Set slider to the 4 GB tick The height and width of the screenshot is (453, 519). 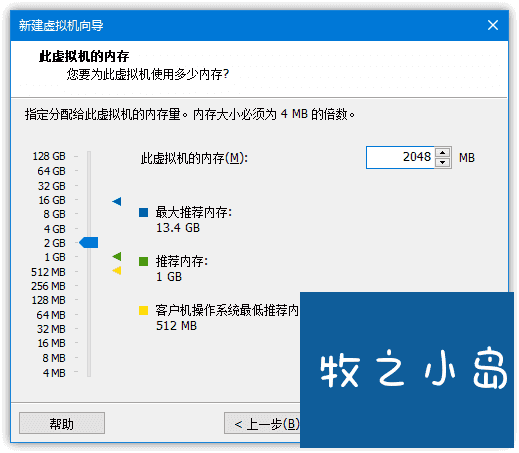(x=89, y=229)
